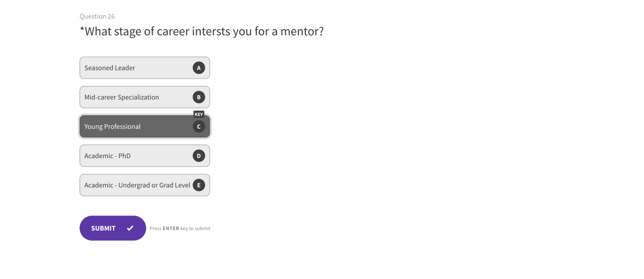The image size is (644, 279).
Task: Click the bold ENTER word in the hint
Action: pos(171,229)
